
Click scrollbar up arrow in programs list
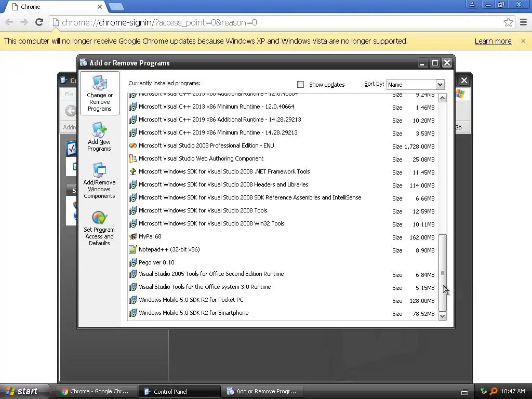pyautogui.click(x=443, y=98)
